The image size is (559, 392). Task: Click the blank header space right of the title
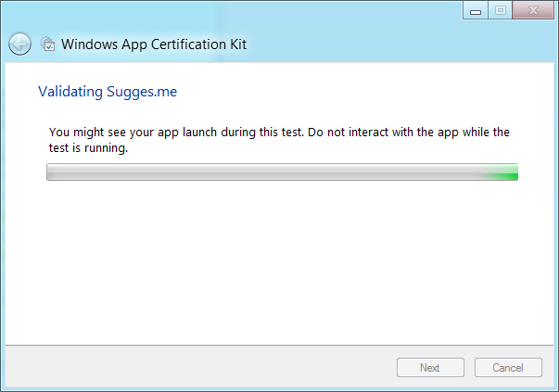(399, 44)
